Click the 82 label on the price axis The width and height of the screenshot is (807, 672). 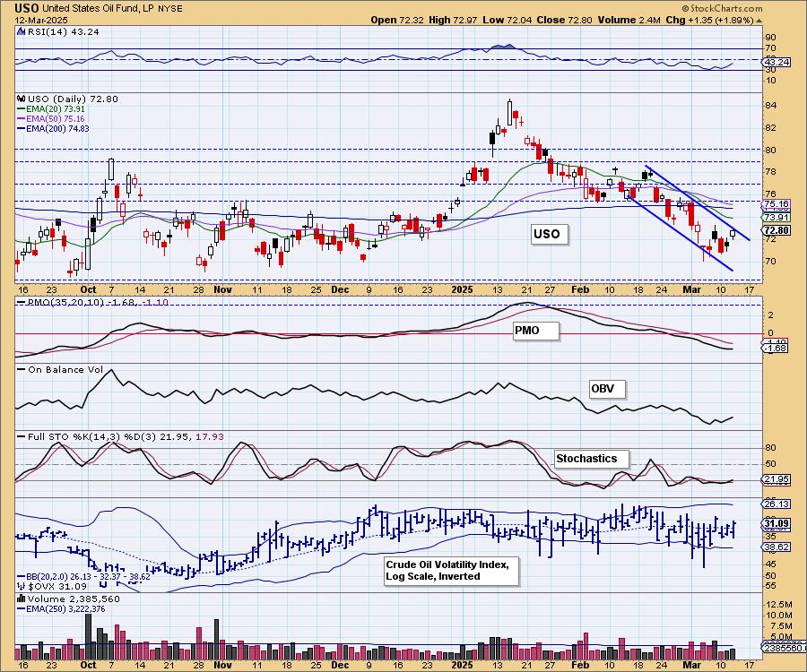pos(771,127)
